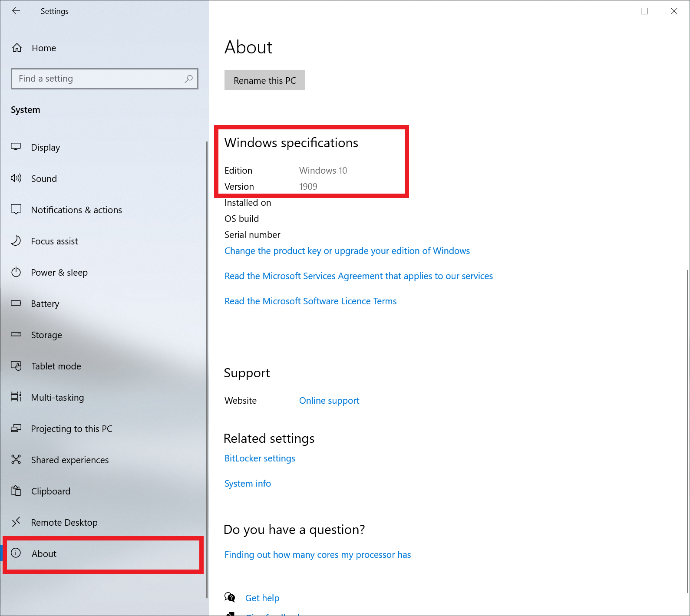This screenshot has height=616, width=690.
Task: Open Notifications & actions page
Action: [103, 210]
